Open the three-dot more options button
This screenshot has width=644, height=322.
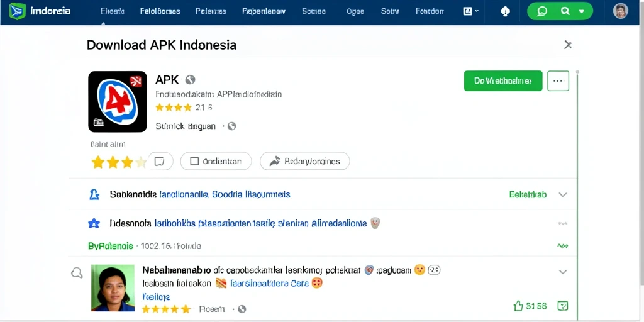point(558,81)
